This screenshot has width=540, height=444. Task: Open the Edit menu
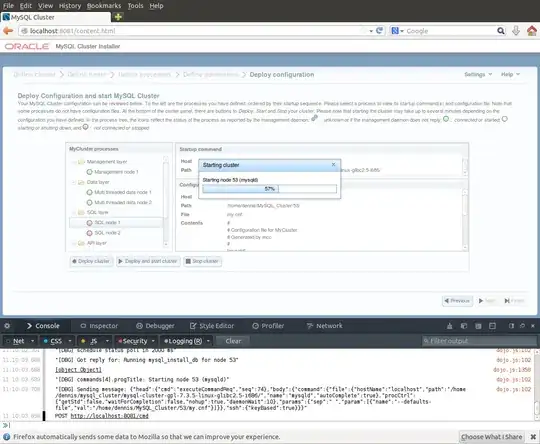(x=25, y=6)
